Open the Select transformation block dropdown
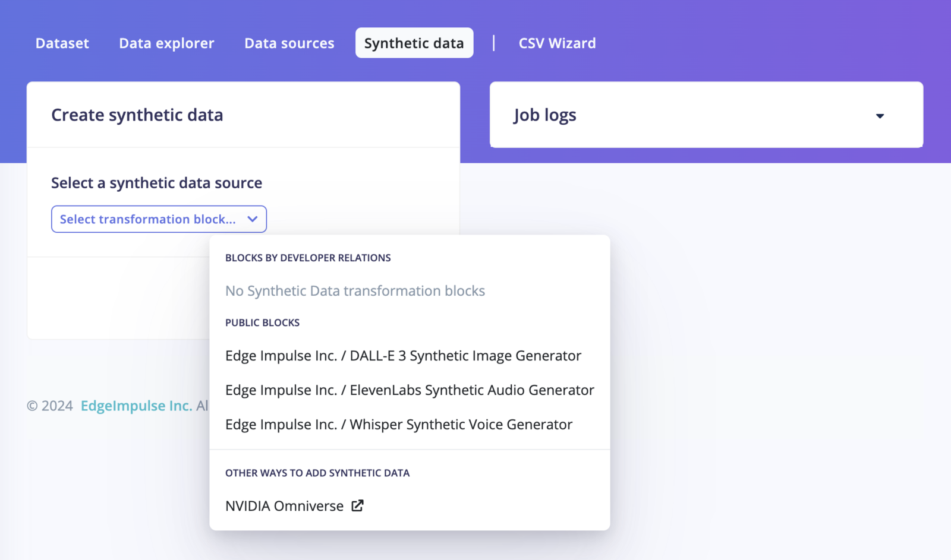This screenshot has height=560, width=951. (x=159, y=219)
